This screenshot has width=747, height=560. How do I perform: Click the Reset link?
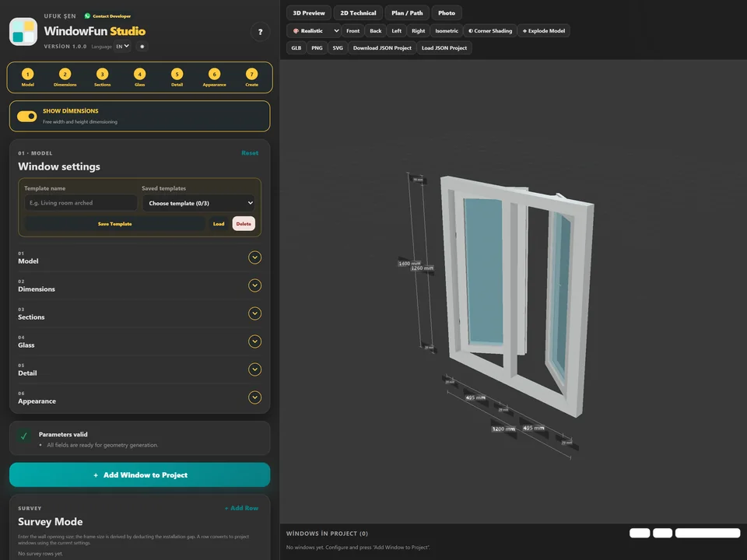pos(250,153)
